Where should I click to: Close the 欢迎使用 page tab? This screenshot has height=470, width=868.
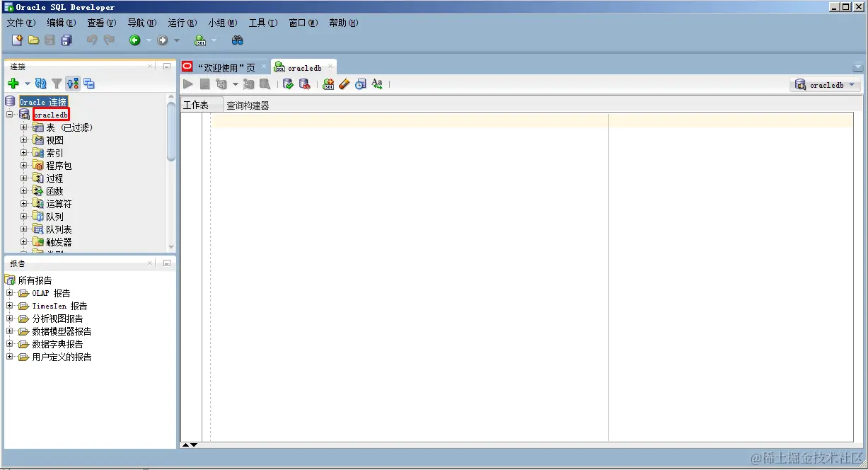[265, 67]
